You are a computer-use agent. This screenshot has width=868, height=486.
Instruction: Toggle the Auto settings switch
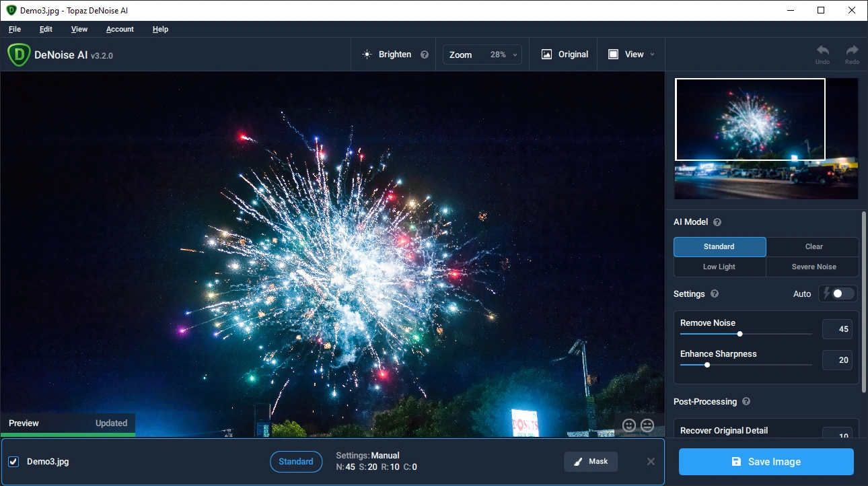tap(838, 293)
